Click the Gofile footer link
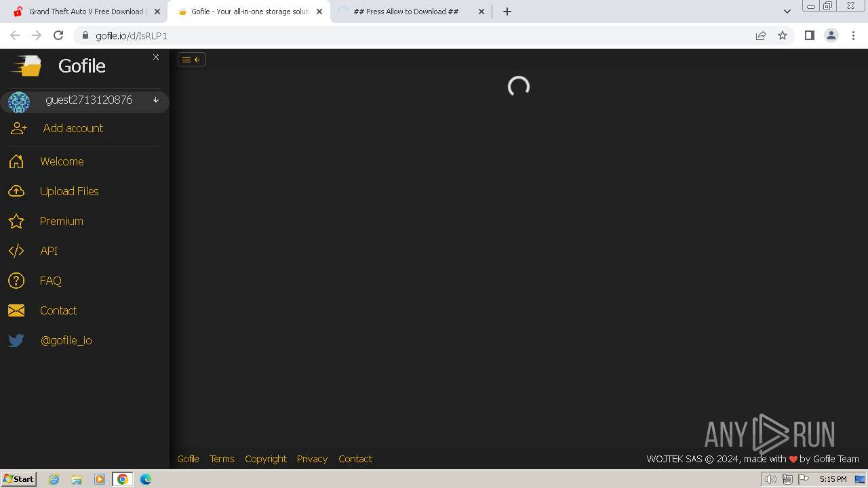 pos(188,459)
